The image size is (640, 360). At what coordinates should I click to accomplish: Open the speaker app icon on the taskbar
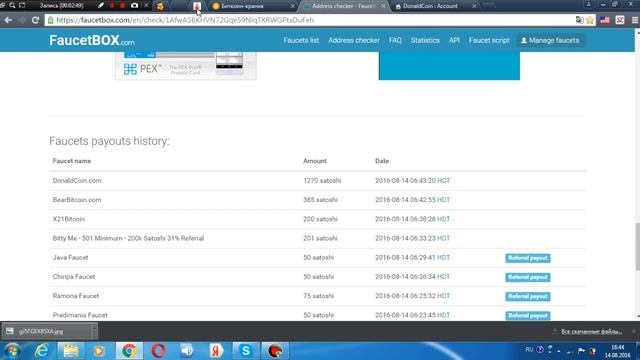click(187, 351)
